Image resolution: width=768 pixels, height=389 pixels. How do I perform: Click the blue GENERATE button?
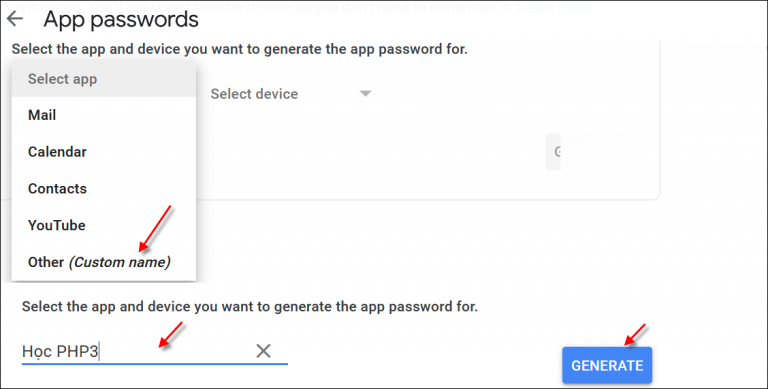[607, 365]
